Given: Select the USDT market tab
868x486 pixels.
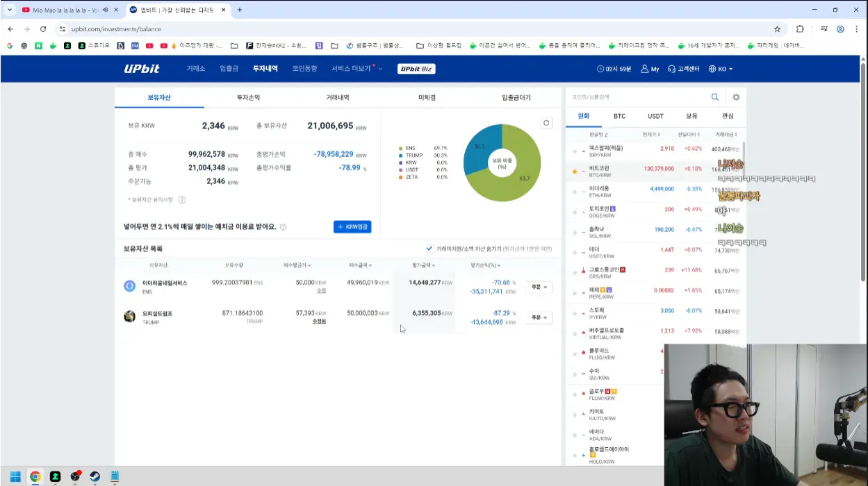Looking at the screenshot, I should click(655, 117).
